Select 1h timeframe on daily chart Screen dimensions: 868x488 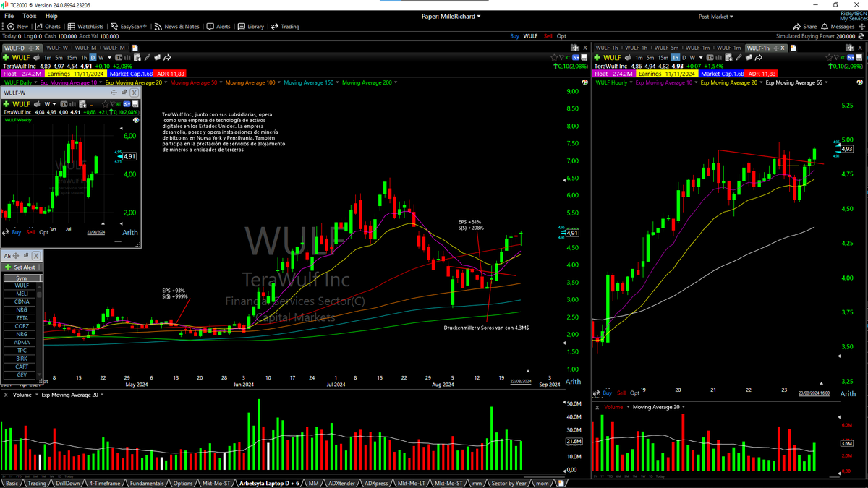84,57
